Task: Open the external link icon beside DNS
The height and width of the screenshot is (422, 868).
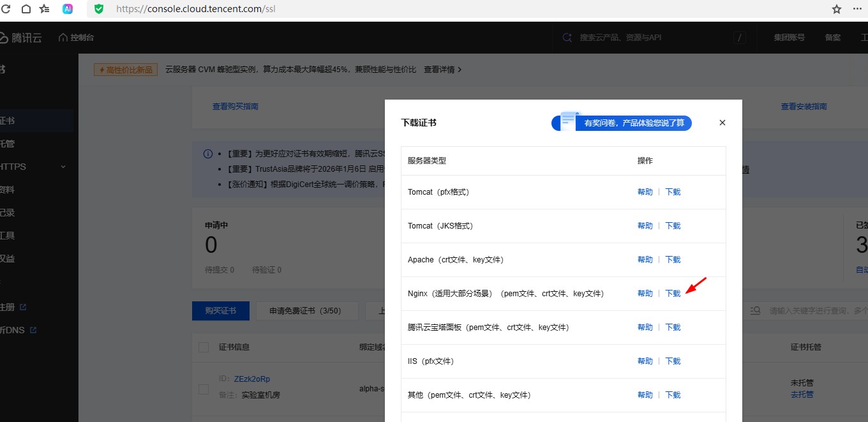Action: 33,330
